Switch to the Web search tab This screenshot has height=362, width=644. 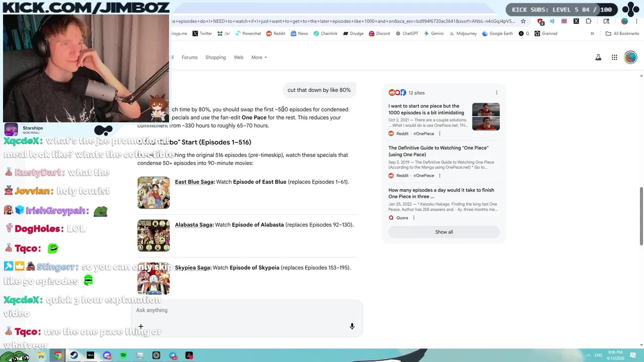(x=238, y=57)
